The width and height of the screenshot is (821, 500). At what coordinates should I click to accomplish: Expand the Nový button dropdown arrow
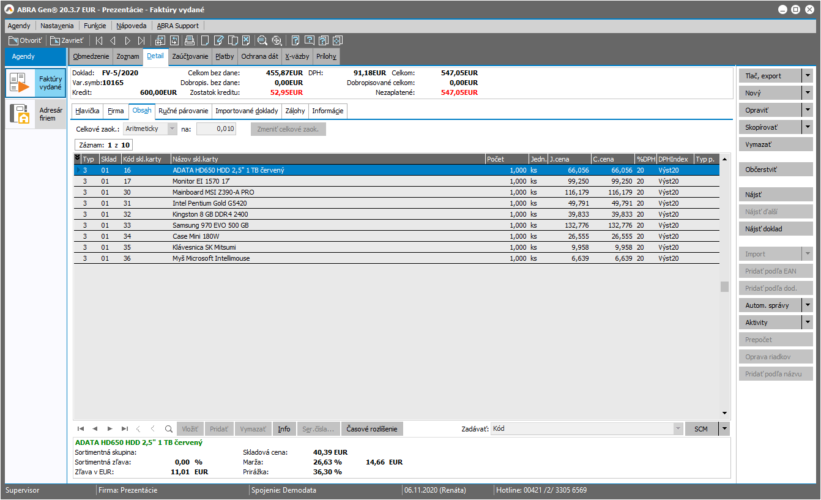(807, 93)
